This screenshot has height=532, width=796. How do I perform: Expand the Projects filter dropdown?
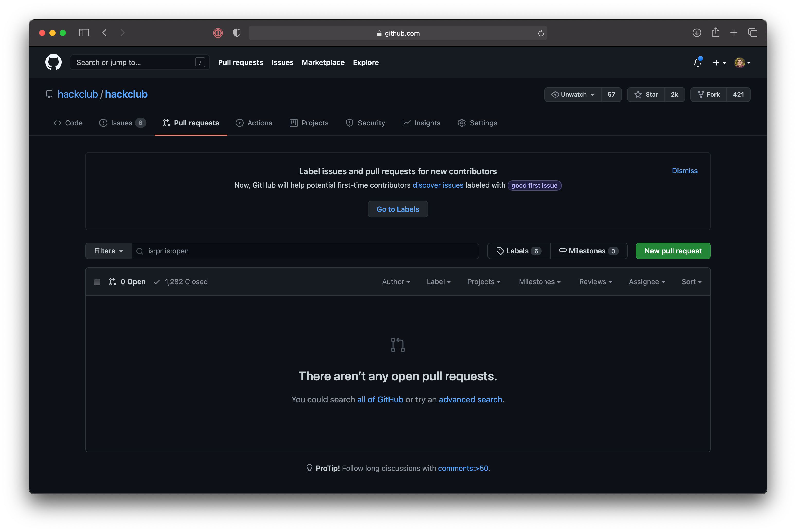(x=484, y=282)
